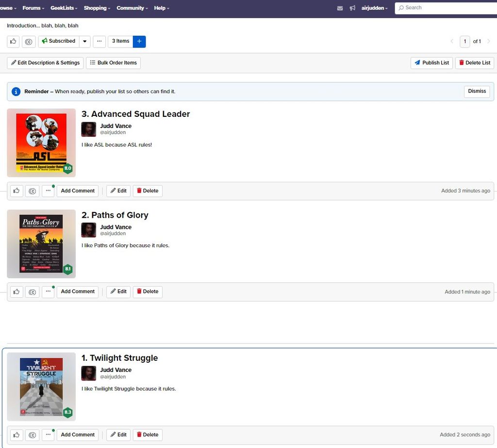Add Comment on Advanced Squad Leader

pos(78,191)
